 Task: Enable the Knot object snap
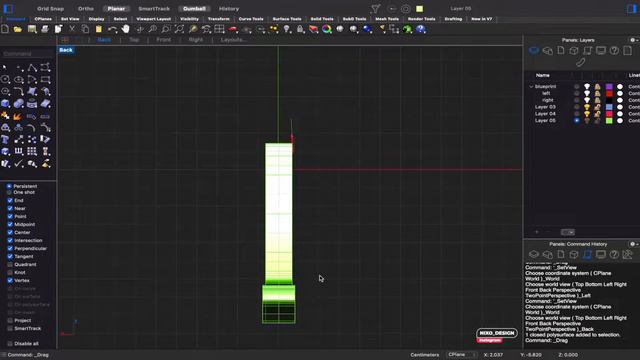(10, 272)
